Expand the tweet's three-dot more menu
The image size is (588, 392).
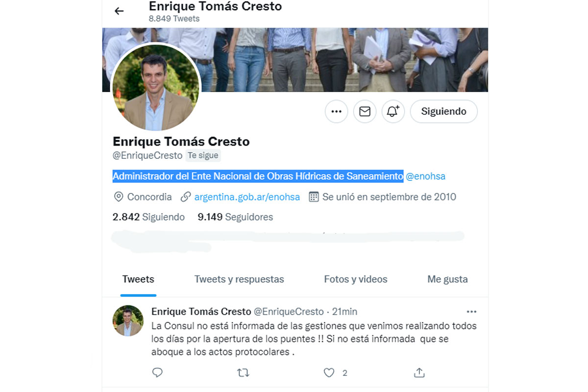tap(471, 312)
